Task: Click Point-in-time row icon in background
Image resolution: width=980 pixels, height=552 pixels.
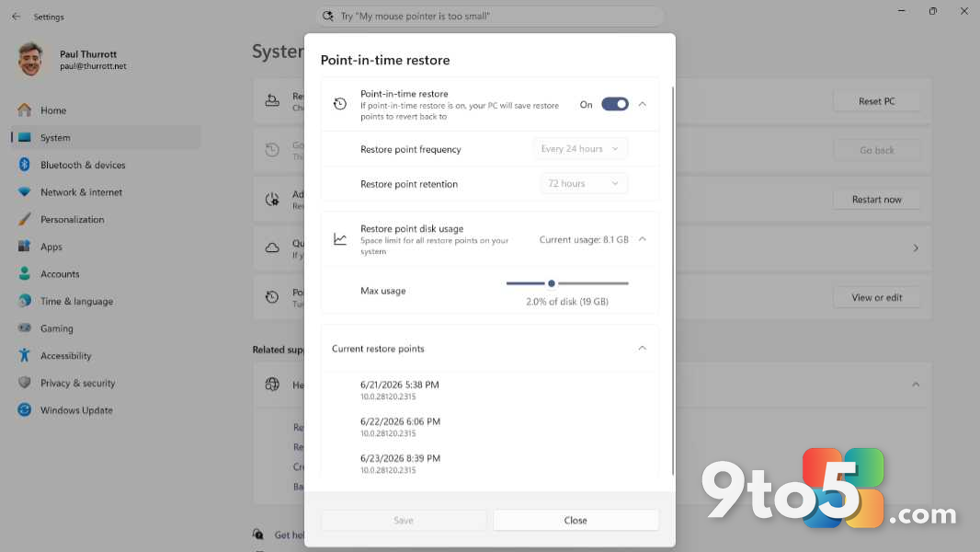Action: point(272,297)
